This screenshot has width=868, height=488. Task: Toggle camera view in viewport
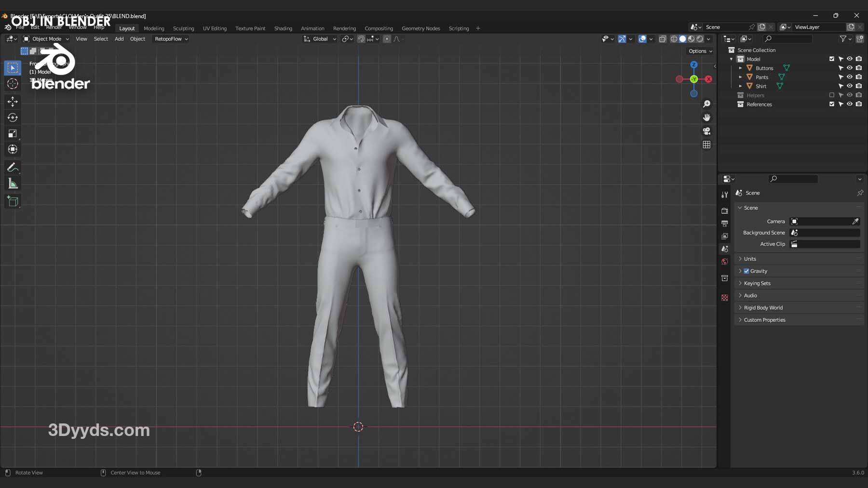click(x=706, y=131)
